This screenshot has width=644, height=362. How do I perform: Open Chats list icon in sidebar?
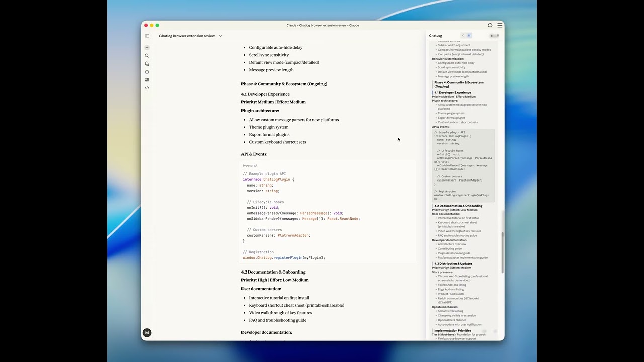tap(147, 64)
